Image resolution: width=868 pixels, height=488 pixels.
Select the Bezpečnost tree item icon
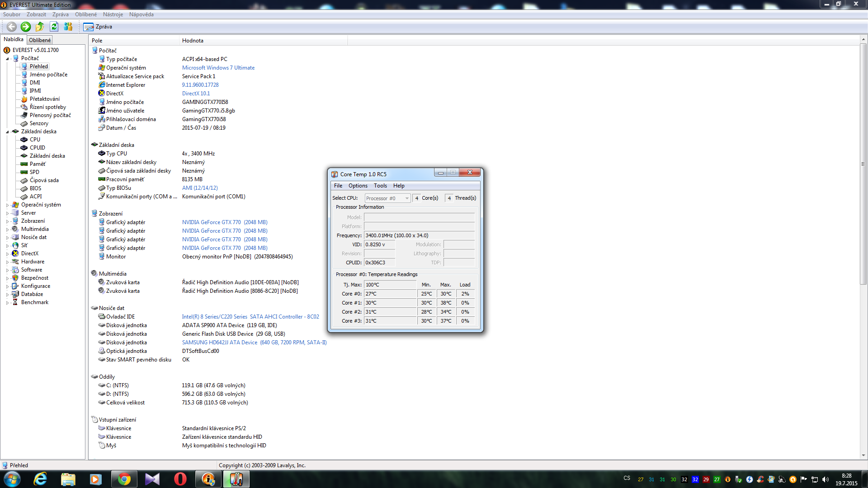tap(15, 278)
